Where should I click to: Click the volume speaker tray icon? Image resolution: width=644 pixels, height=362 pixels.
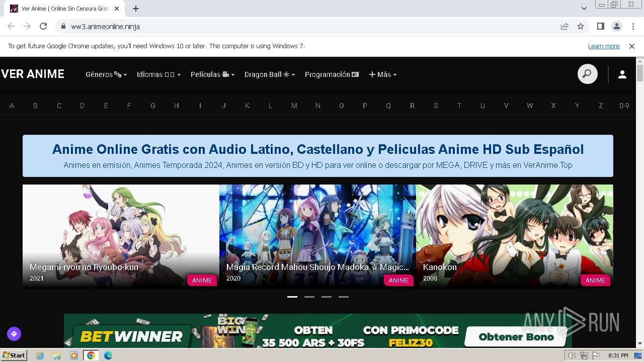tap(572, 355)
